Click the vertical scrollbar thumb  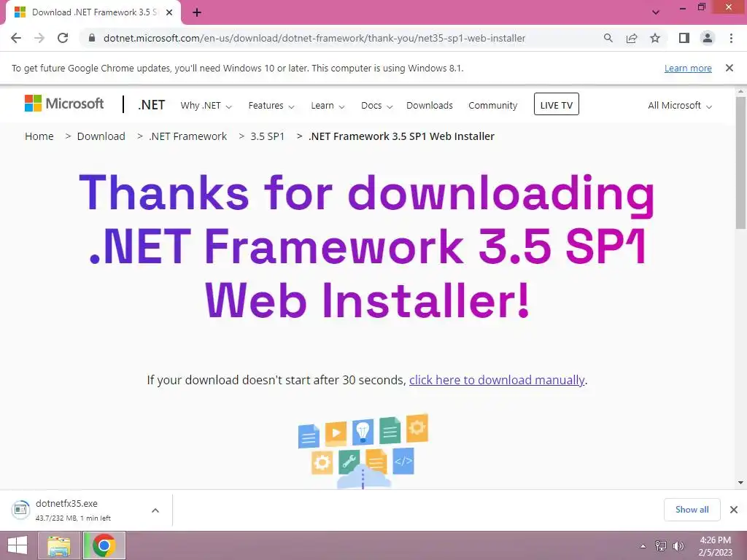741,162
